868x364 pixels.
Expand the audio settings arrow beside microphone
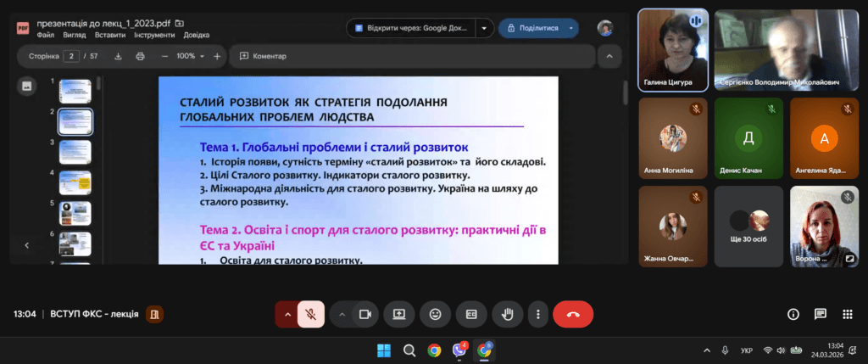click(287, 314)
